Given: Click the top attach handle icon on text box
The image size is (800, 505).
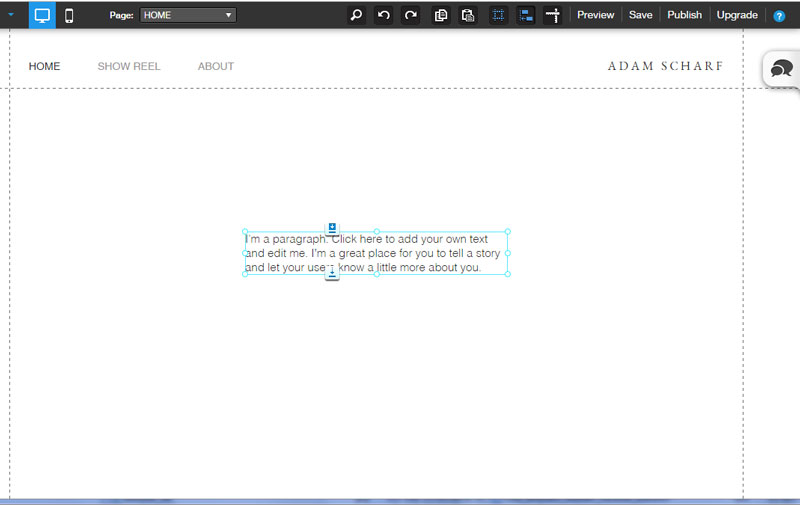Looking at the screenshot, I should (332, 227).
